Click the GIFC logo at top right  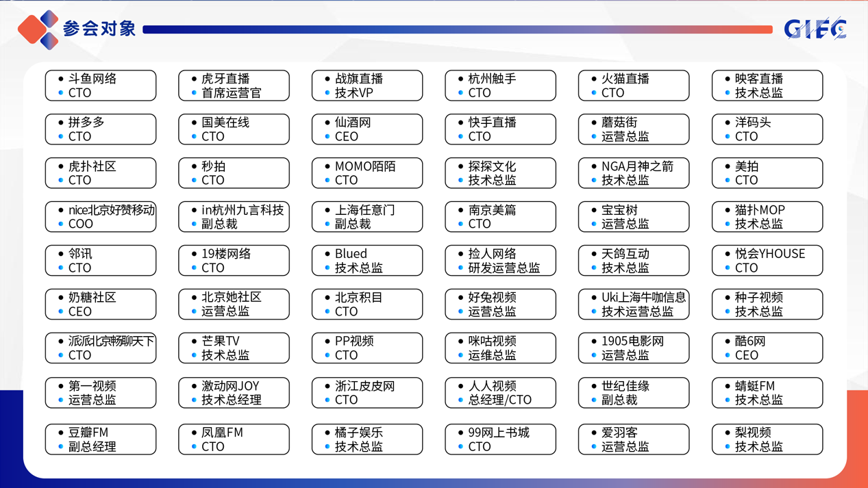click(x=815, y=29)
